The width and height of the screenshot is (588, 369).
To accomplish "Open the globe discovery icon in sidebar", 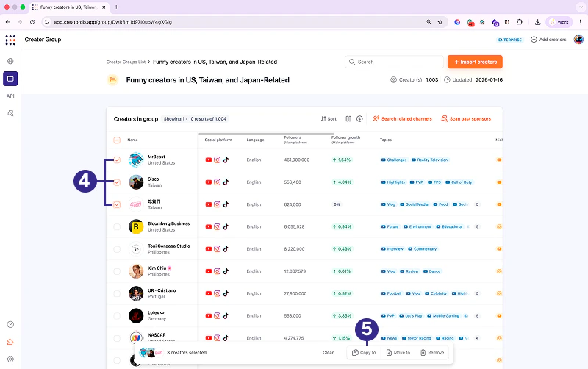I will pyautogui.click(x=10, y=61).
